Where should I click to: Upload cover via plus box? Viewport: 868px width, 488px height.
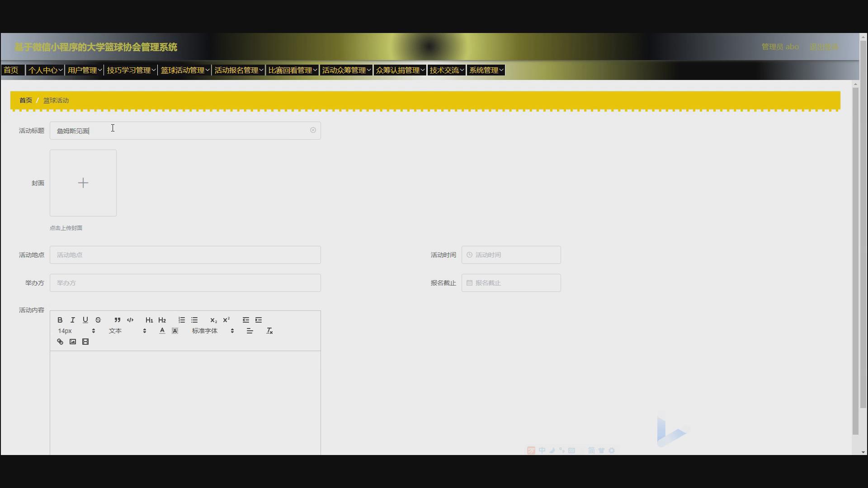(83, 183)
